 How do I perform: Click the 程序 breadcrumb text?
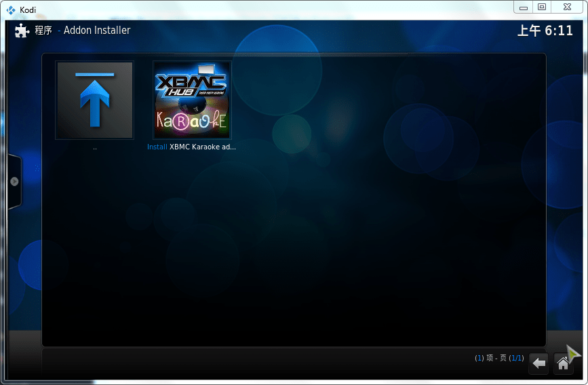43,31
